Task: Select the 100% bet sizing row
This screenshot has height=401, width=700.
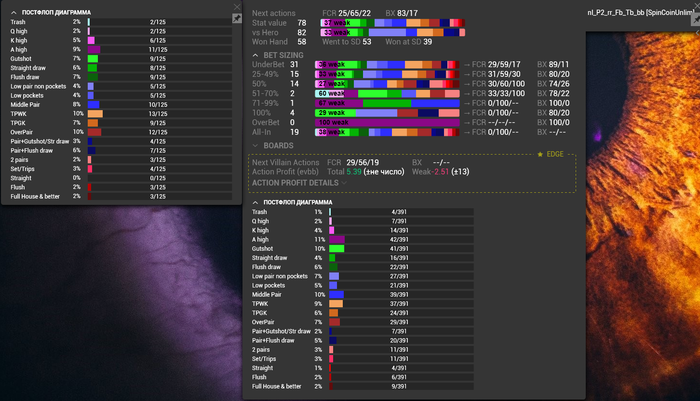Action: (411, 113)
